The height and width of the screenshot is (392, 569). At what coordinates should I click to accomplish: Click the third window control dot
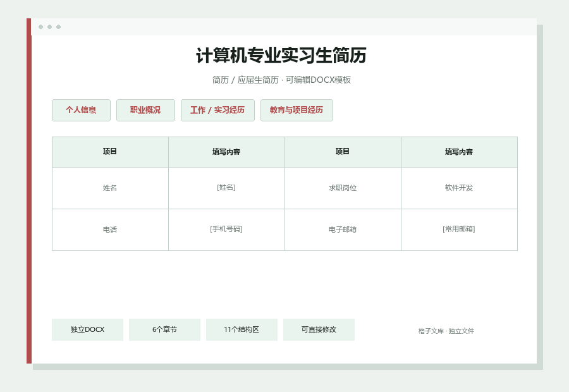tap(58, 27)
